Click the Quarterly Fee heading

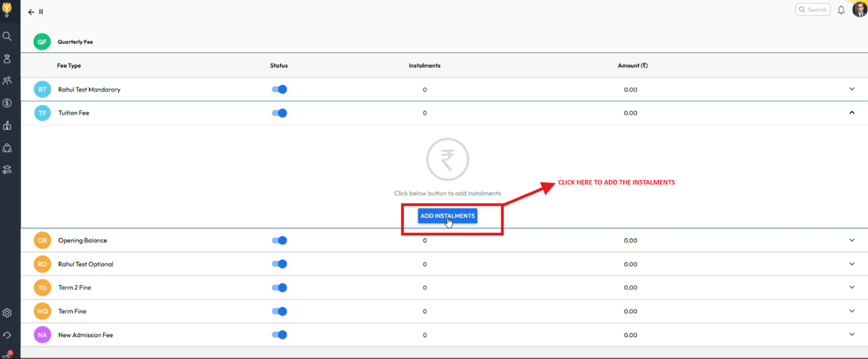click(75, 42)
